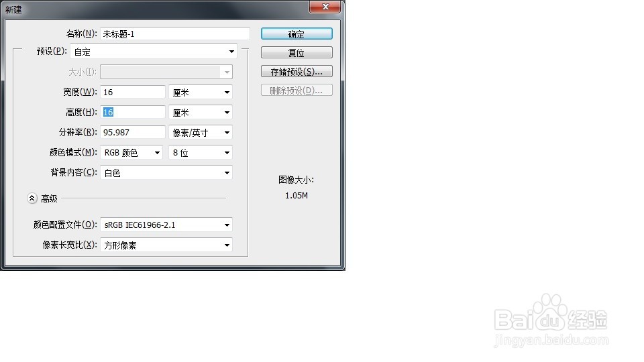The image size is (644, 362).
Task: Click the 图像大小: label
Action: [296, 180]
